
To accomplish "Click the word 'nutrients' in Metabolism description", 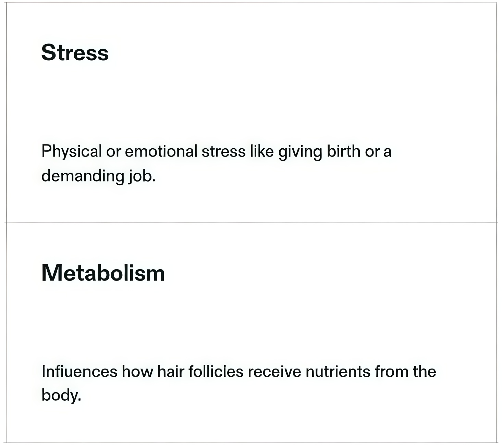I will tap(338, 372).
